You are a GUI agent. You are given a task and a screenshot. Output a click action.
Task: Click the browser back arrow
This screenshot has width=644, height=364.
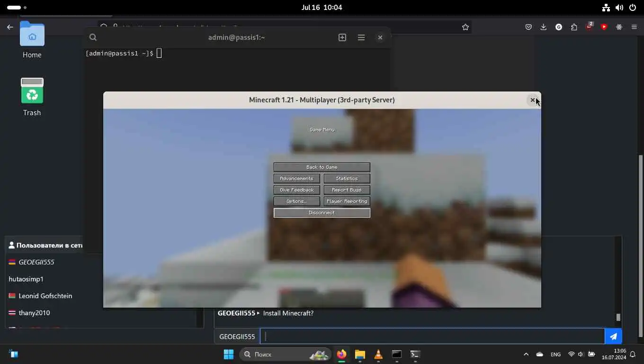click(x=10, y=27)
